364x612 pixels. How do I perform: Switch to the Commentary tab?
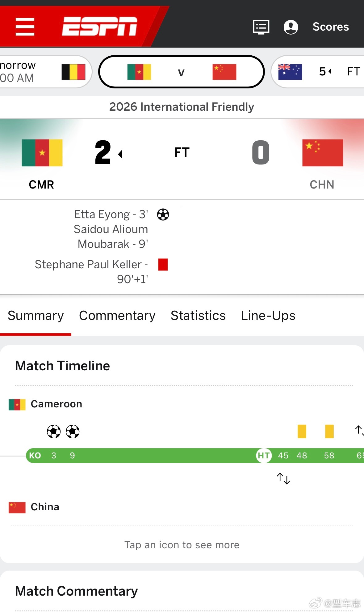pyautogui.click(x=117, y=316)
